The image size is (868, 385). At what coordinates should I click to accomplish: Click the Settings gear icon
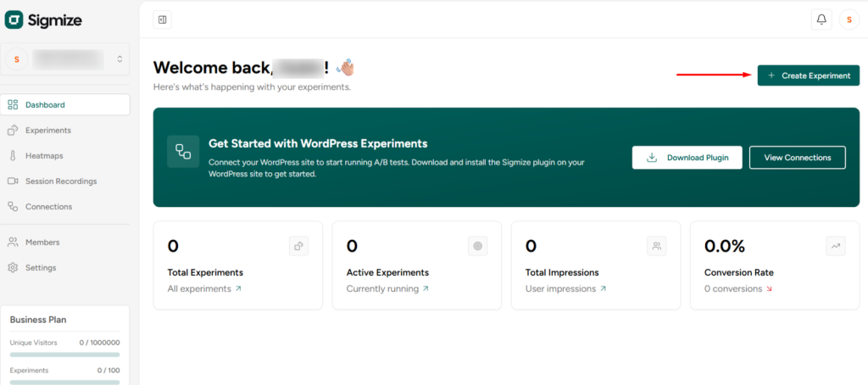(x=13, y=268)
